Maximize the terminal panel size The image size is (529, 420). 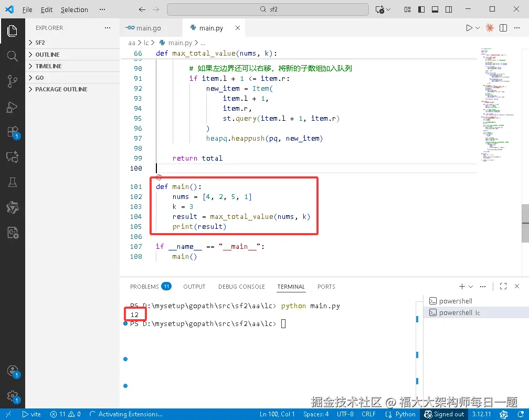503,286
